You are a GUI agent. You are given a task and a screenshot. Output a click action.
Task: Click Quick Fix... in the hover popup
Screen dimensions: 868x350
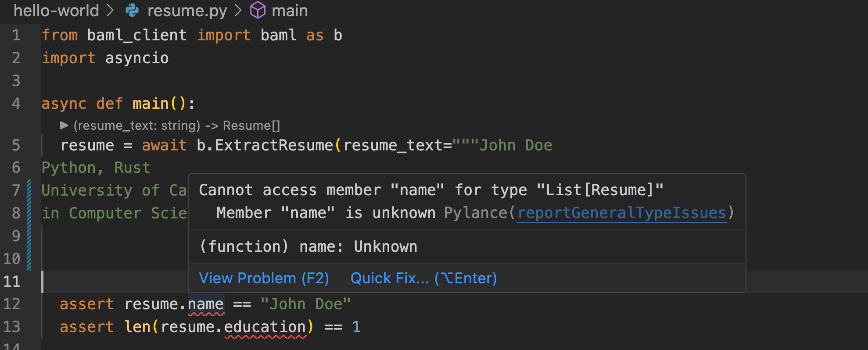click(x=423, y=279)
